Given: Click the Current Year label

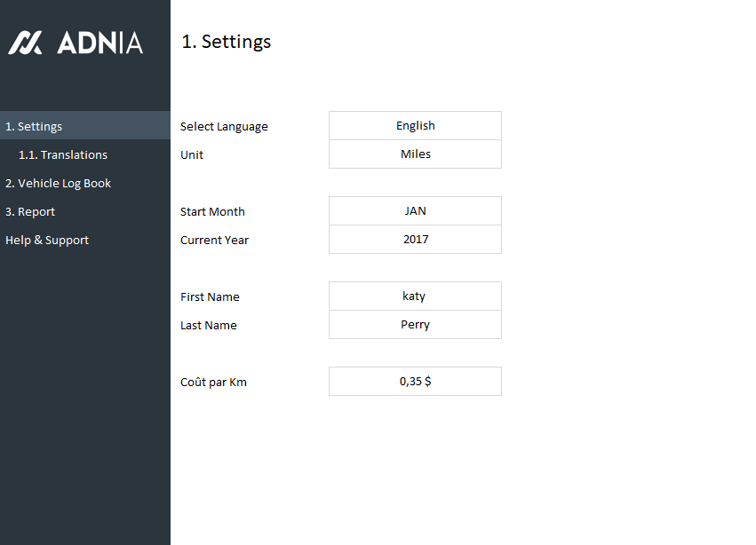Looking at the screenshot, I should tap(214, 240).
